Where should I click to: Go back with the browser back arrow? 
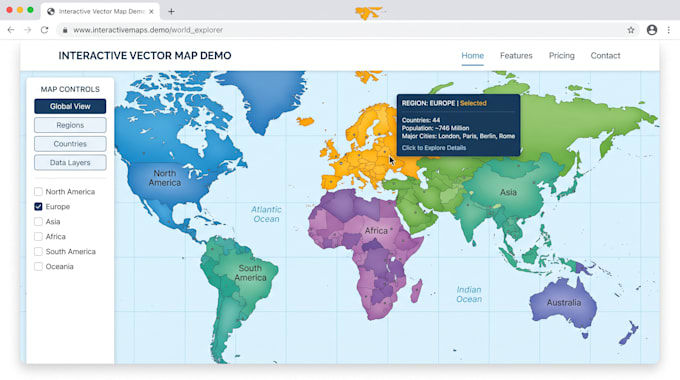(11, 30)
